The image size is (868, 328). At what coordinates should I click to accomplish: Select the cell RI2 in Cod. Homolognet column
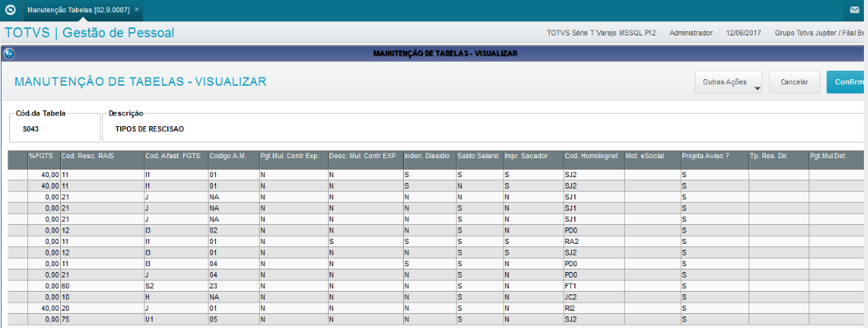coord(594,308)
